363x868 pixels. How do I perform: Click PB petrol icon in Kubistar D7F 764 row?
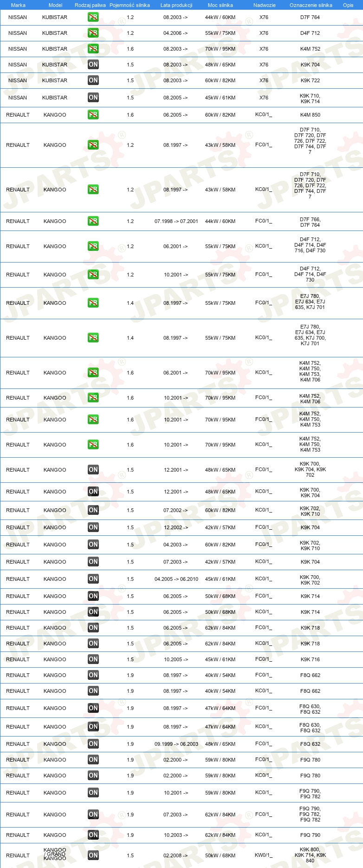pyautogui.click(x=93, y=17)
